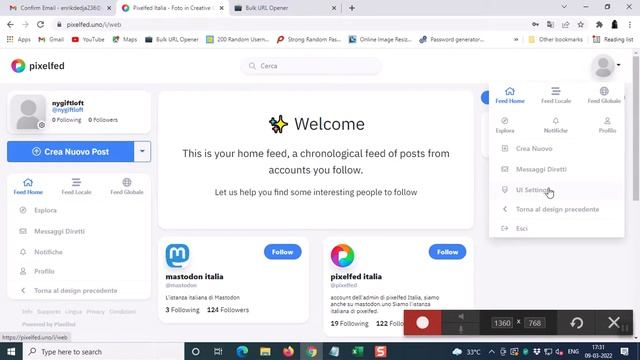Open Strong Random Password bookmark
The width and height of the screenshot is (640, 360).
(x=309, y=40)
